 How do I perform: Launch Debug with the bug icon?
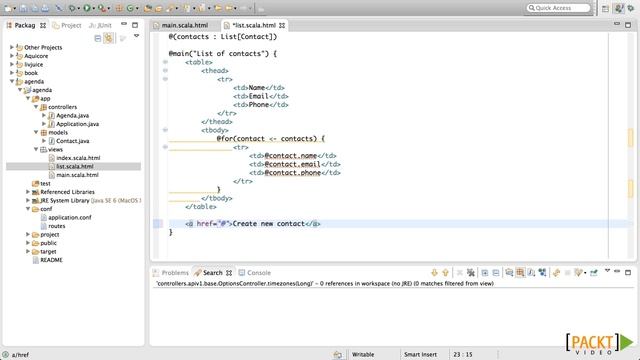click(72, 8)
